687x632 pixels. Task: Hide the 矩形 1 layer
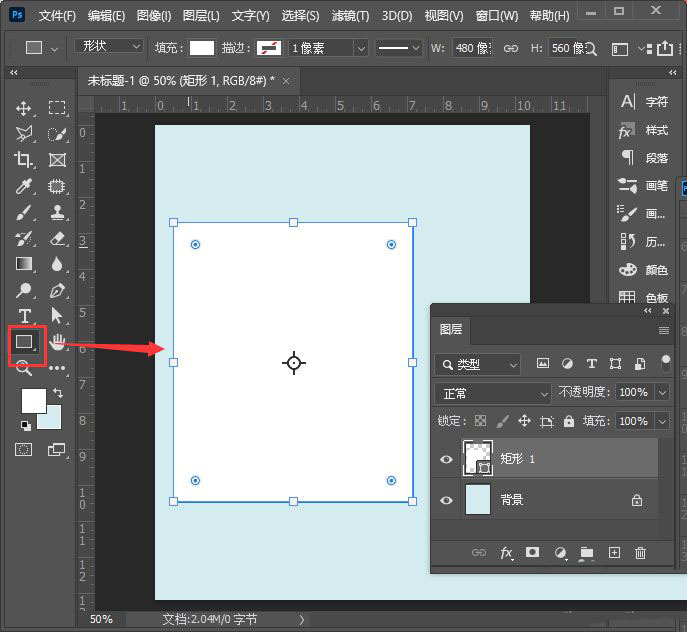[446, 459]
